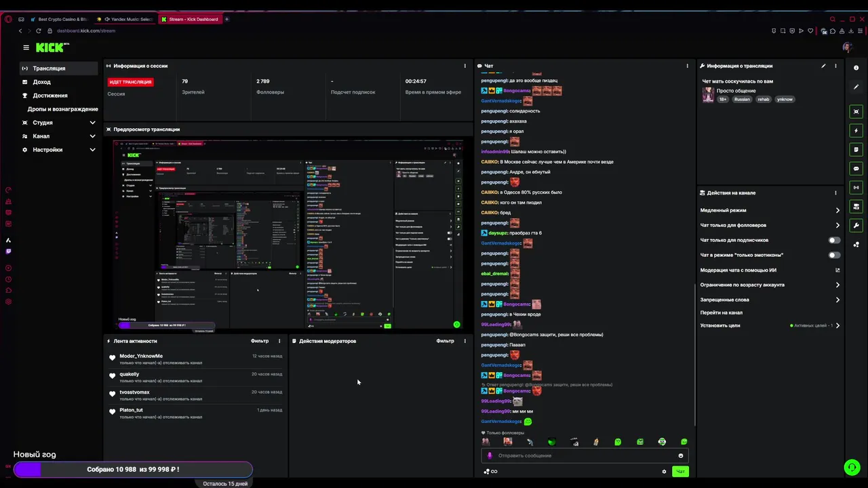
Task: Open the Чат panel three-dot menu
Action: point(687,66)
